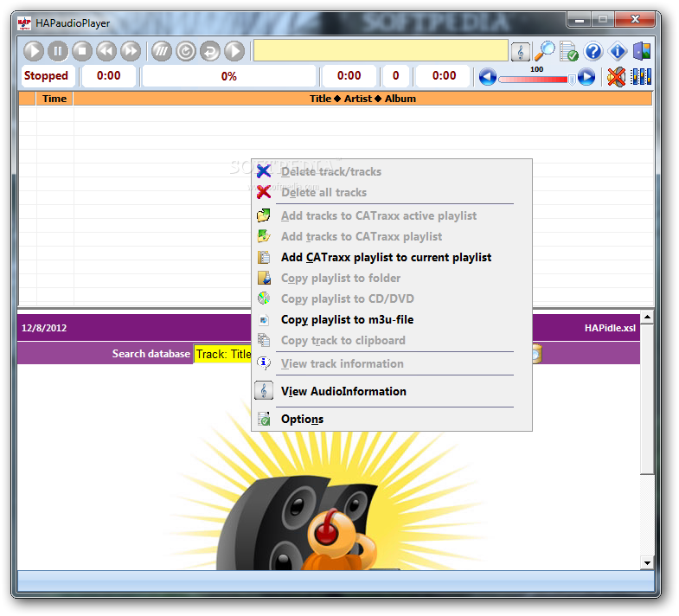The height and width of the screenshot is (616, 679).
Task: Open help with the question mark icon
Action: [593, 52]
